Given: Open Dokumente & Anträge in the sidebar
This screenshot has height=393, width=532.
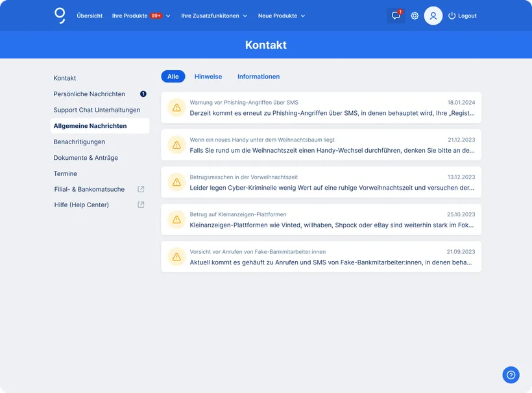Looking at the screenshot, I should (86, 158).
